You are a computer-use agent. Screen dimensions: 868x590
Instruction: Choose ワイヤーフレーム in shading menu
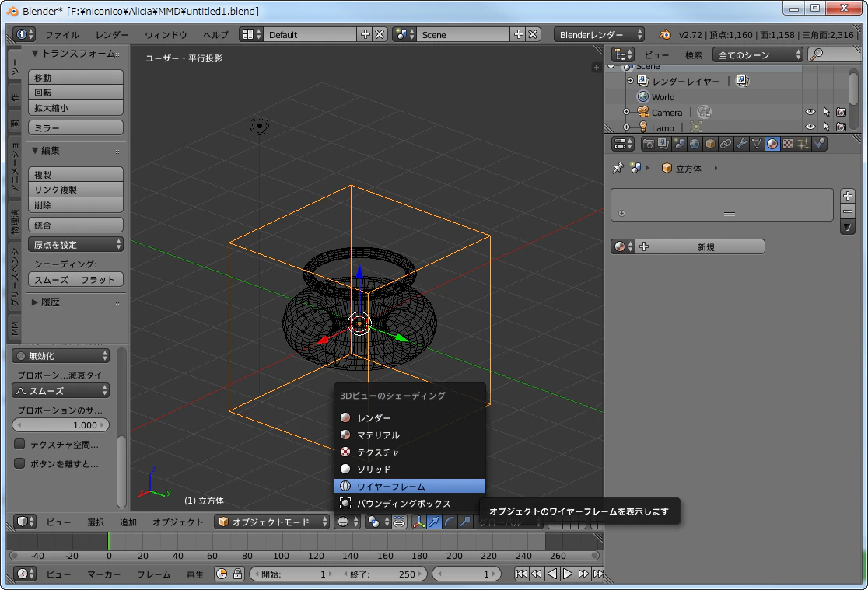pos(410,486)
